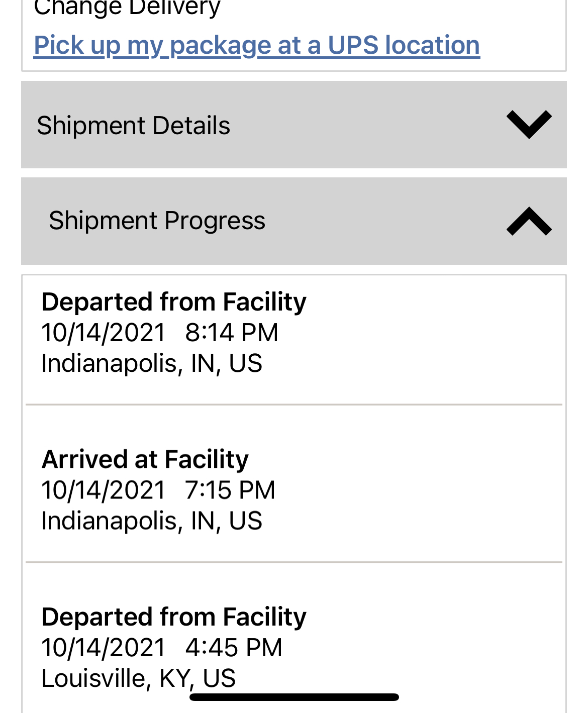The height and width of the screenshot is (713, 588).
Task: Tap Indianapolis location under Arrived at Facility
Action: point(151,521)
